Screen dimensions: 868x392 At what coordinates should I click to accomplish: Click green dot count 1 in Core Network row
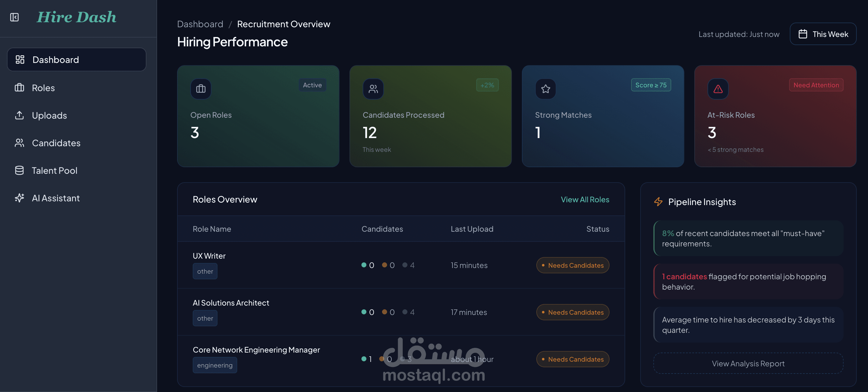[367, 359]
